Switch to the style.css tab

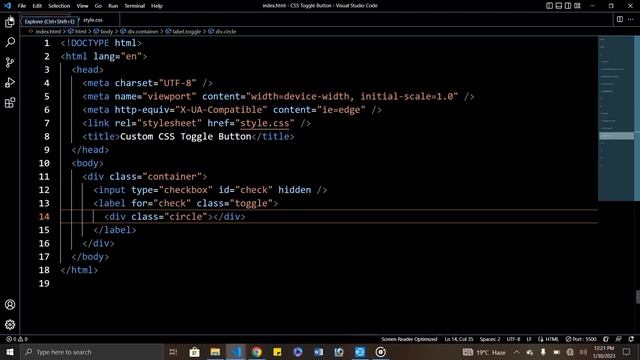pos(93,20)
